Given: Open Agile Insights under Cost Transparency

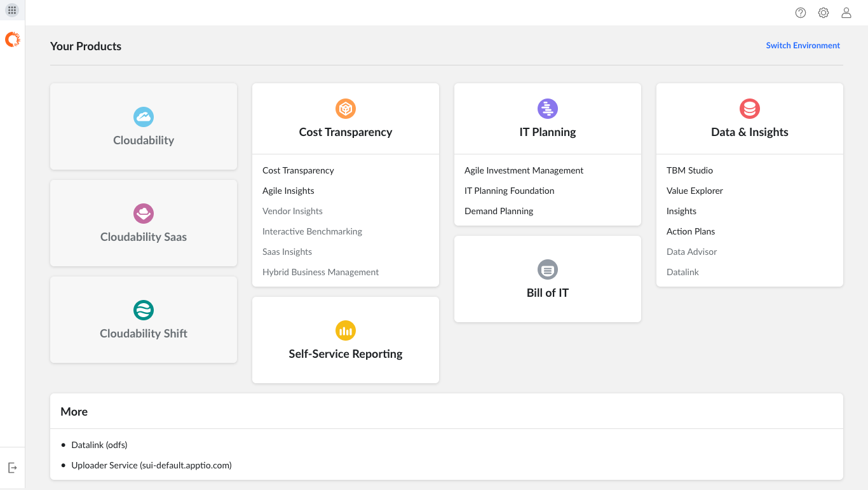Looking at the screenshot, I should pyautogui.click(x=288, y=191).
